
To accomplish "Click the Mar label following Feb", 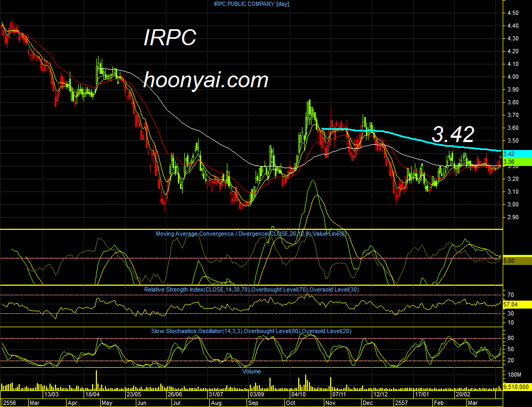I will click(x=473, y=403).
